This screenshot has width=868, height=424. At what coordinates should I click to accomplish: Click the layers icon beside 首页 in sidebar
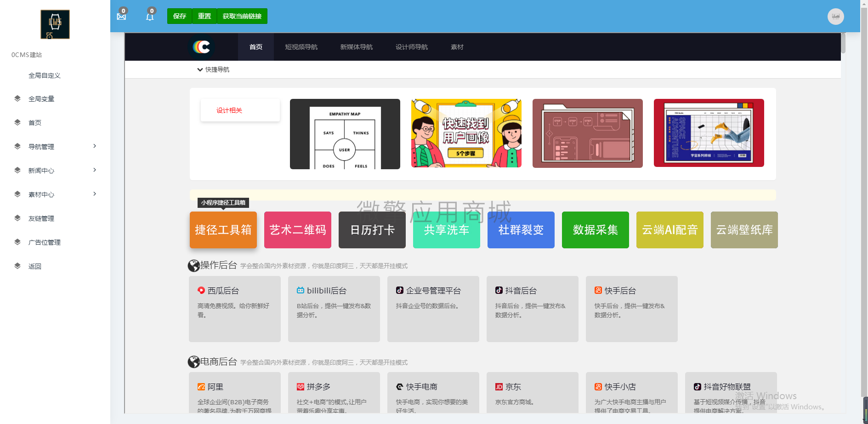17,122
